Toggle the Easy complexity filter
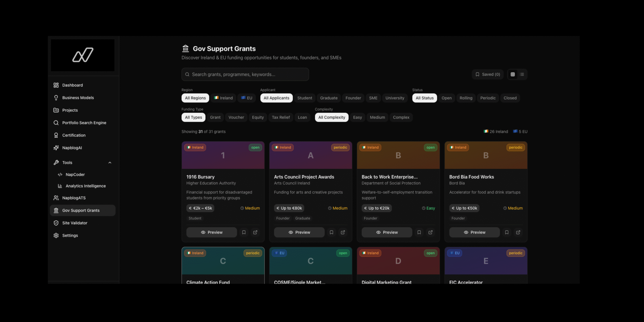 tap(357, 117)
